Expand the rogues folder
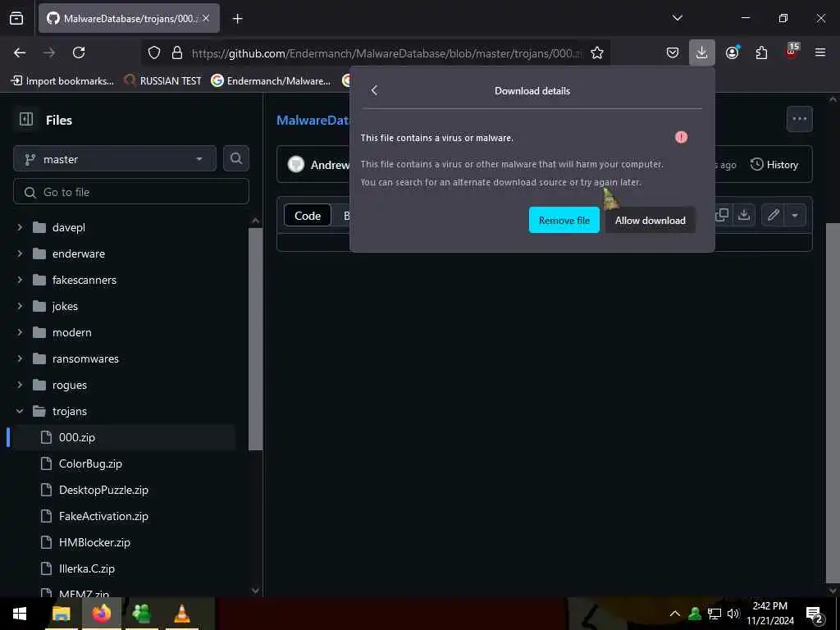 coord(20,385)
